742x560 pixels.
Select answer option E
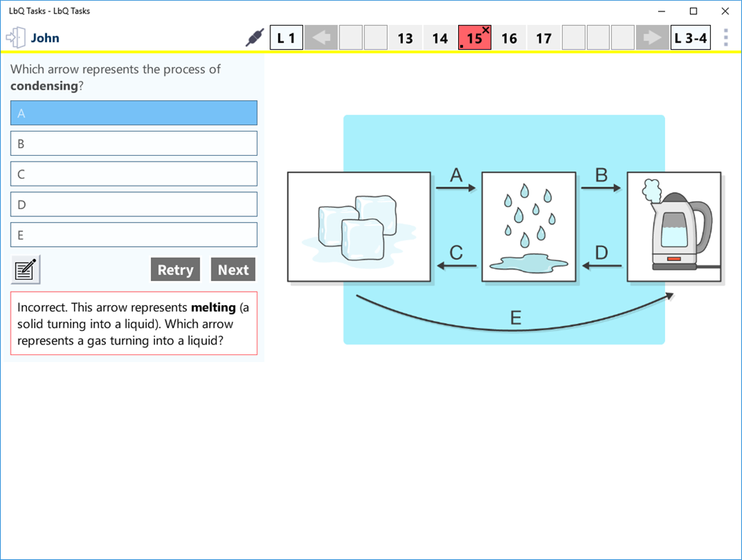pyautogui.click(x=134, y=235)
